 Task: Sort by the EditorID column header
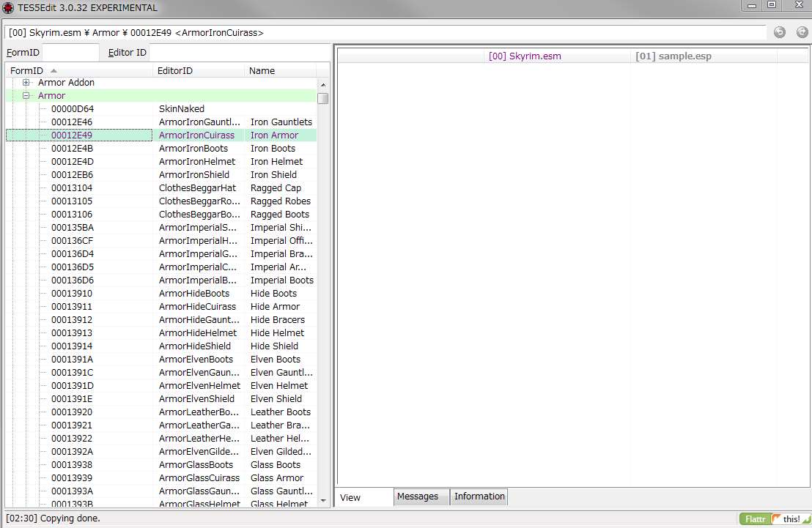199,70
